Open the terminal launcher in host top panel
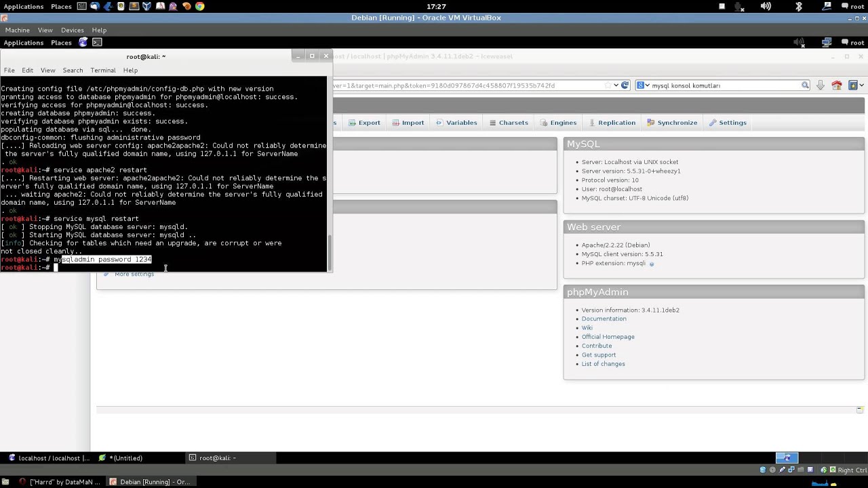Image resolution: width=868 pixels, height=488 pixels. coord(82,6)
